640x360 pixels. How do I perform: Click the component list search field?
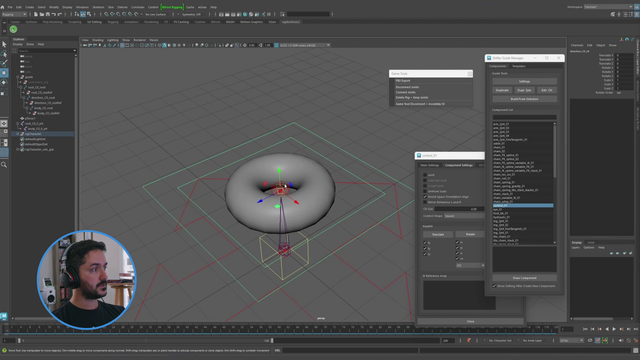point(524,117)
